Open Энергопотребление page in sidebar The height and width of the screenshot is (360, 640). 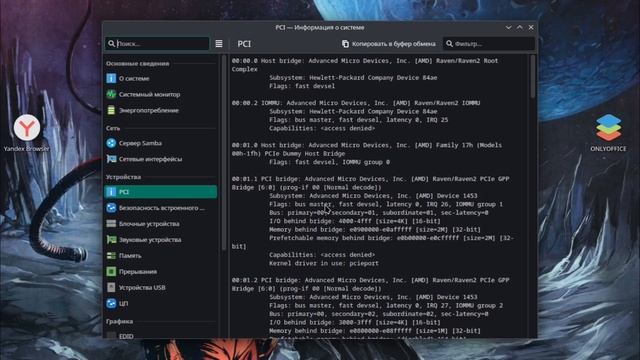coord(160,110)
